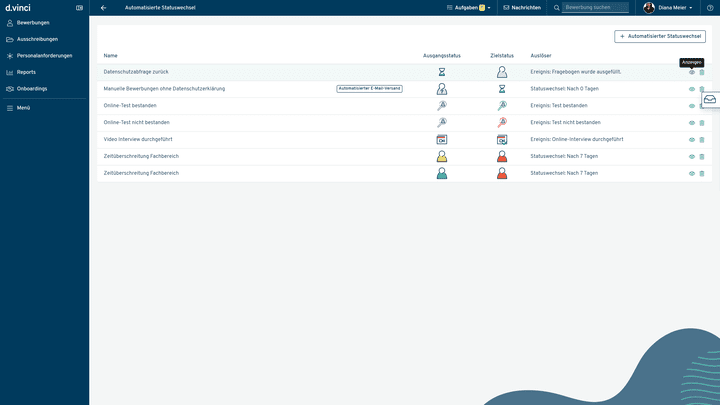Click trash icon for Online-Test bestanden
The height and width of the screenshot is (405, 720).
pos(702,106)
